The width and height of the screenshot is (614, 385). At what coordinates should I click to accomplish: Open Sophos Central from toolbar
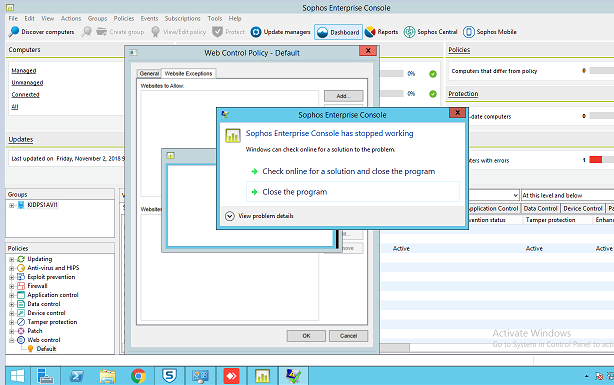(430, 32)
